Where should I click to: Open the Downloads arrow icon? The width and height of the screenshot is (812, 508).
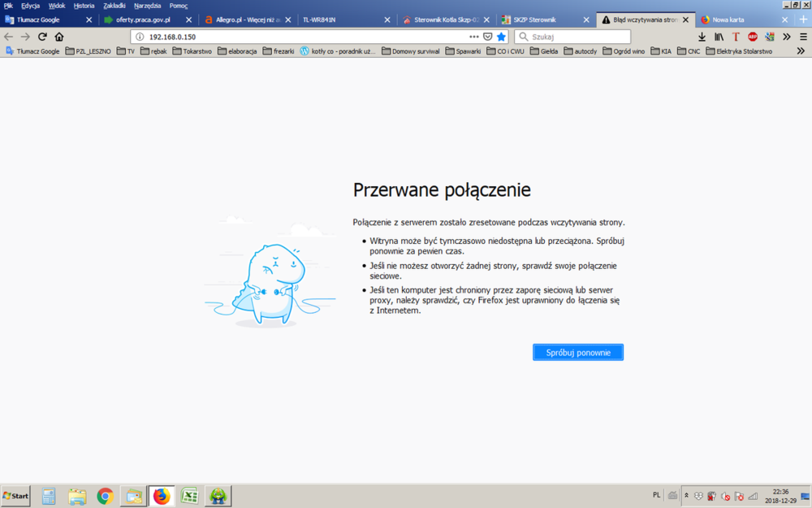pyautogui.click(x=702, y=37)
